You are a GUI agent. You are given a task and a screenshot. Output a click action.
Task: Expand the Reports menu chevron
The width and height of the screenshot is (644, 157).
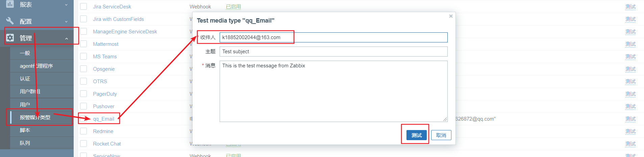click(66, 5)
